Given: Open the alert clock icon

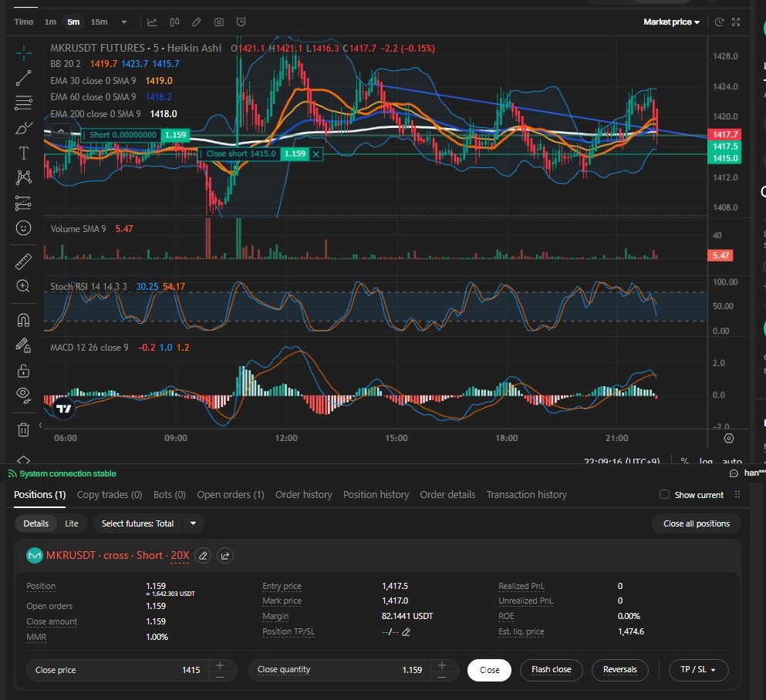Looking at the screenshot, I should [241, 22].
